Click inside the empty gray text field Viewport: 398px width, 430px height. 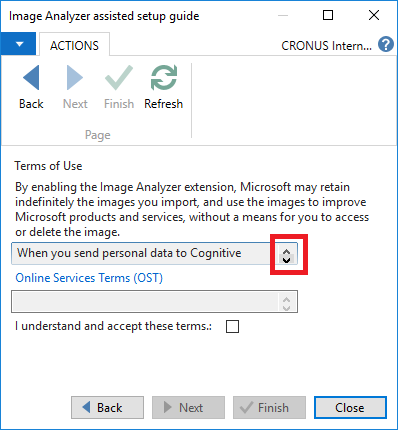(x=146, y=301)
